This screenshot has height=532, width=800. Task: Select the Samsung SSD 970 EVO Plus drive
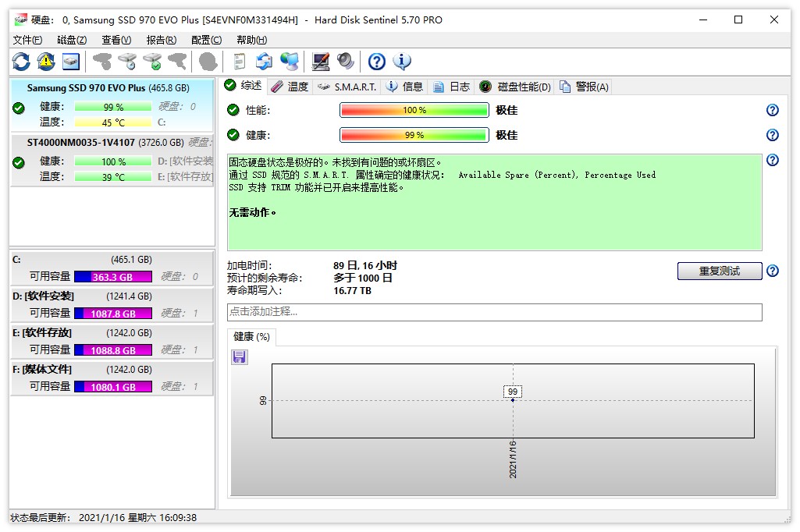pyautogui.click(x=109, y=88)
